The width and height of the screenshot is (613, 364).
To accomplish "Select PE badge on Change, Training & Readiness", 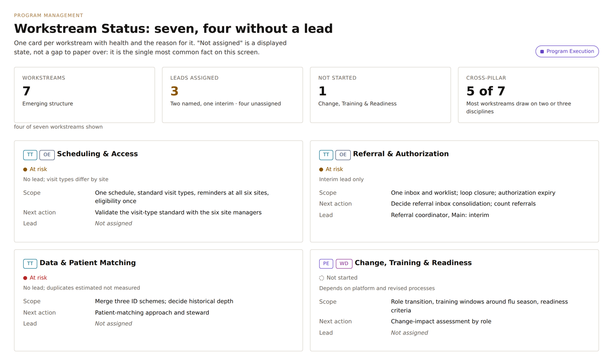I will coord(326,263).
